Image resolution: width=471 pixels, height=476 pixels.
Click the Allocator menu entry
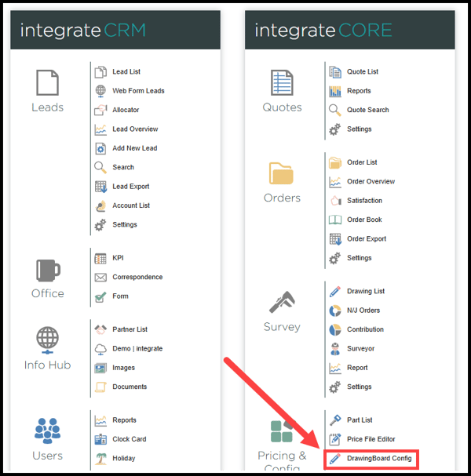126,110
